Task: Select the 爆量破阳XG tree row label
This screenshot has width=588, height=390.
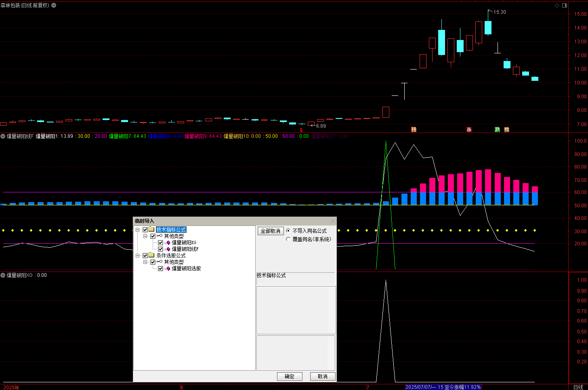Action: [184, 242]
